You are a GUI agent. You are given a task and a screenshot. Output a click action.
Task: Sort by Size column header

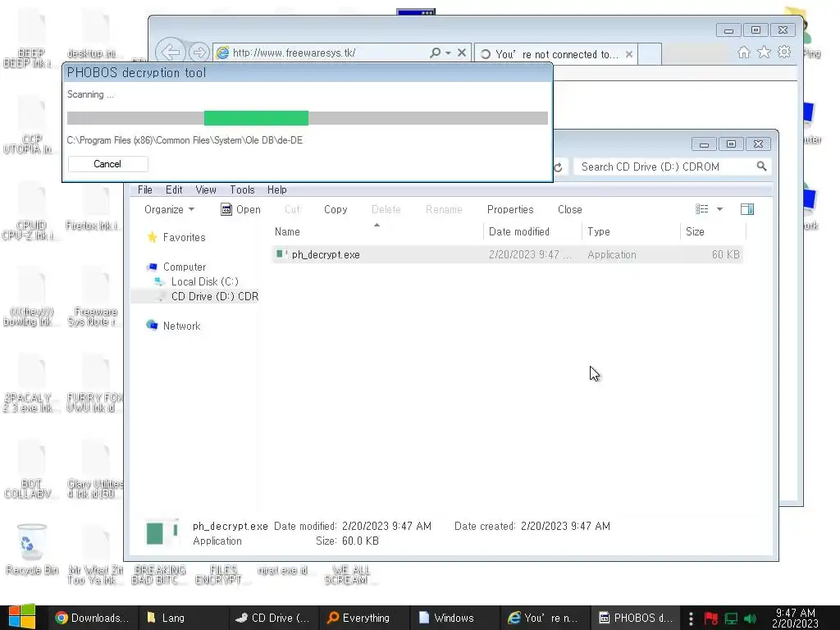(x=695, y=231)
